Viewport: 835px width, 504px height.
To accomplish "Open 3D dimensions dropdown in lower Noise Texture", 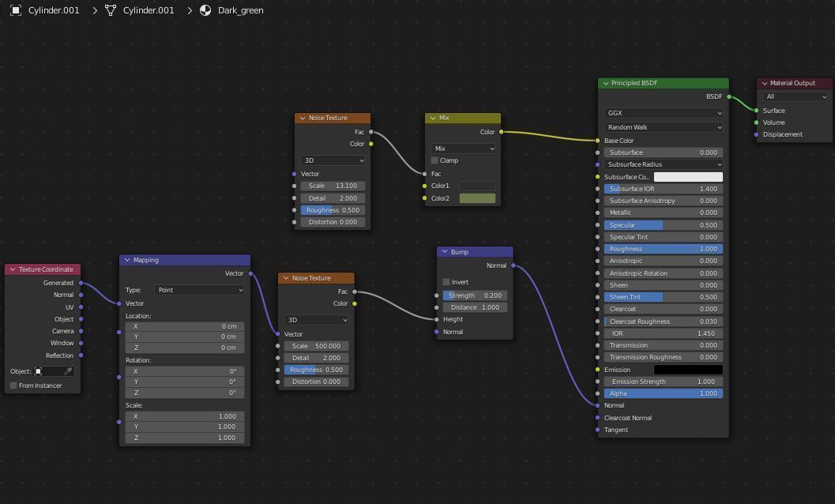I will (316, 320).
